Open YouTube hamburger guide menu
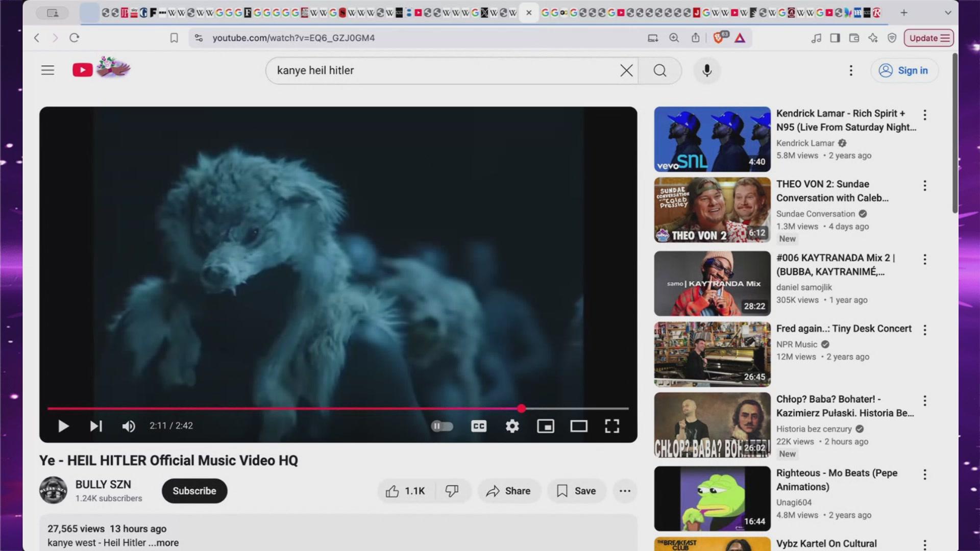The width and height of the screenshot is (980, 551). pos(47,70)
